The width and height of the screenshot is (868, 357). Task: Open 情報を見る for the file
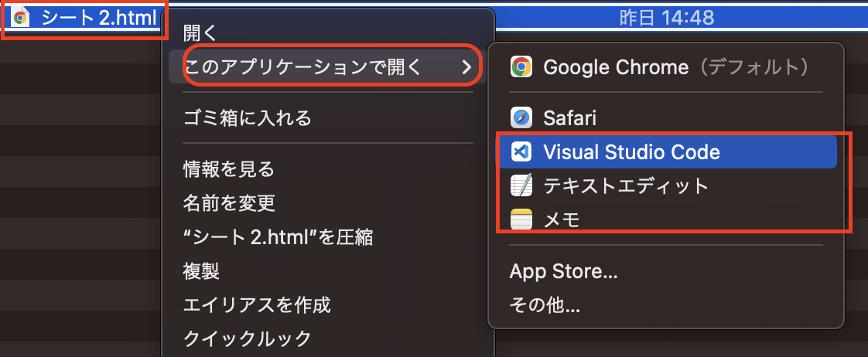(229, 169)
